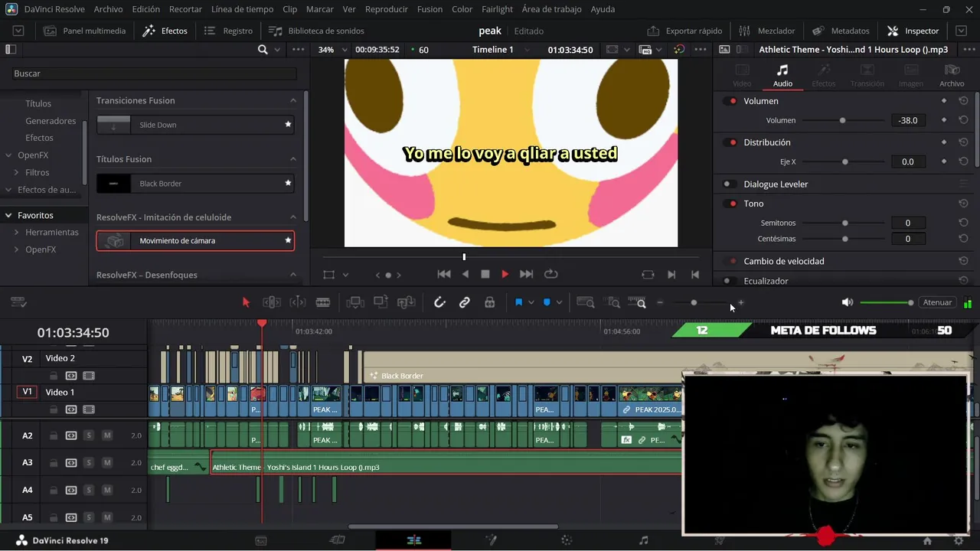Click the Custom zoom icon

(x=637, y=302)
